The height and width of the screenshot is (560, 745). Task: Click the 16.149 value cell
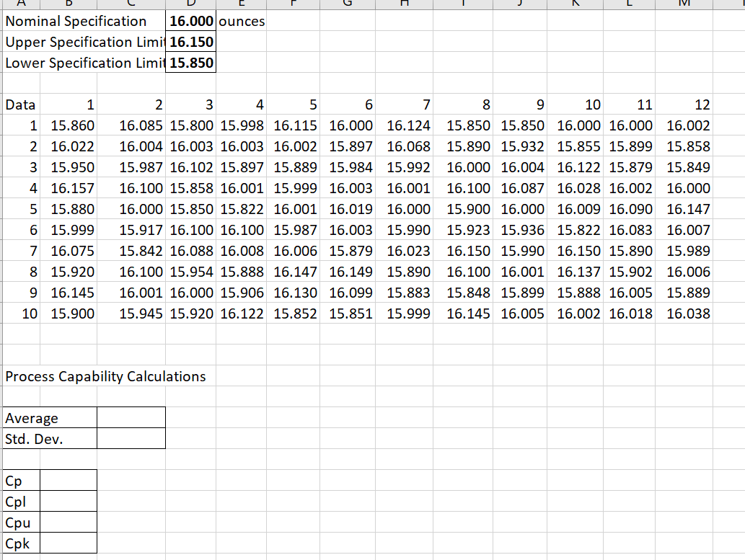[348, 272]
